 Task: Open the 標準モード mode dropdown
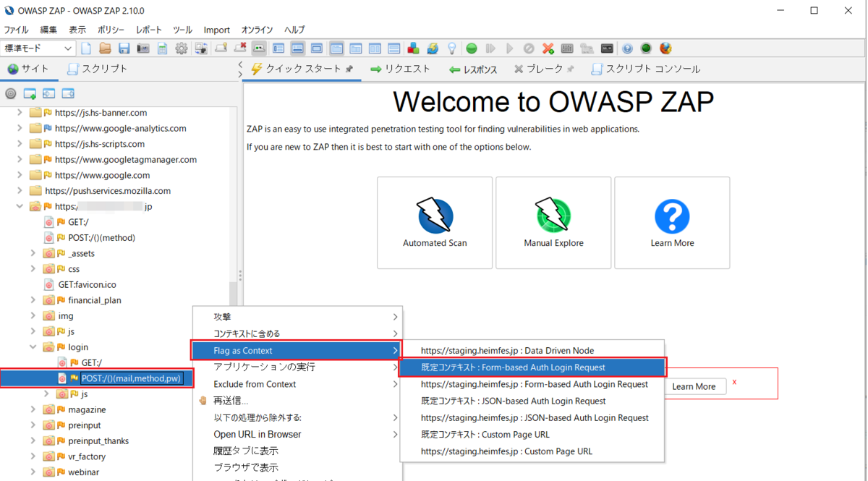click(x=38, y=48)
